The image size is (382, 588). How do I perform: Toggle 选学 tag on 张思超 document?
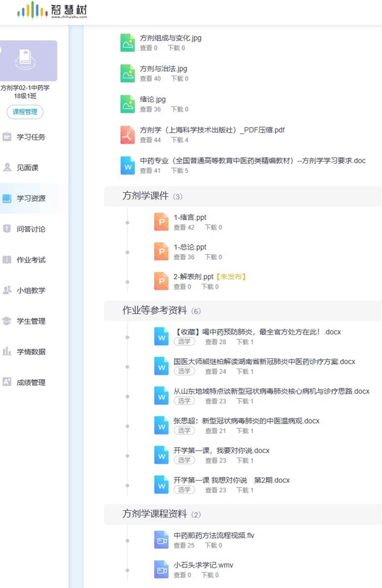tap(184, 430)
